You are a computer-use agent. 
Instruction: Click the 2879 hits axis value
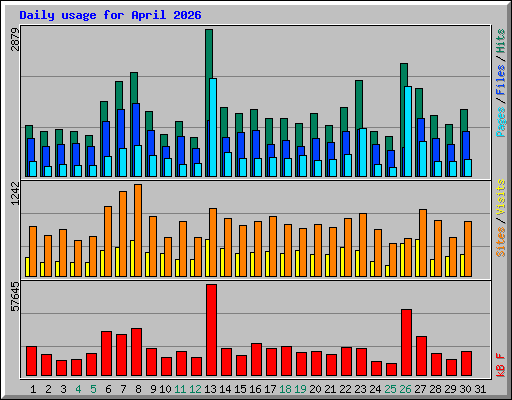click(x=15, y=39)
